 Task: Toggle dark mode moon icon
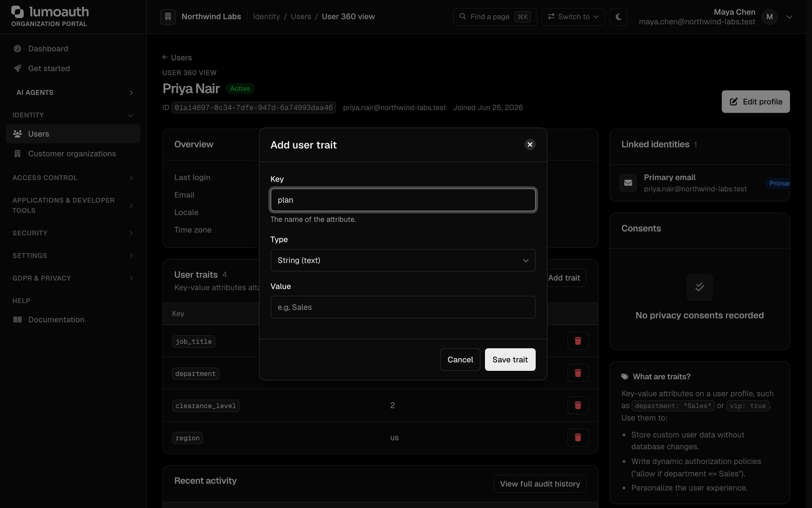[618, 16]
